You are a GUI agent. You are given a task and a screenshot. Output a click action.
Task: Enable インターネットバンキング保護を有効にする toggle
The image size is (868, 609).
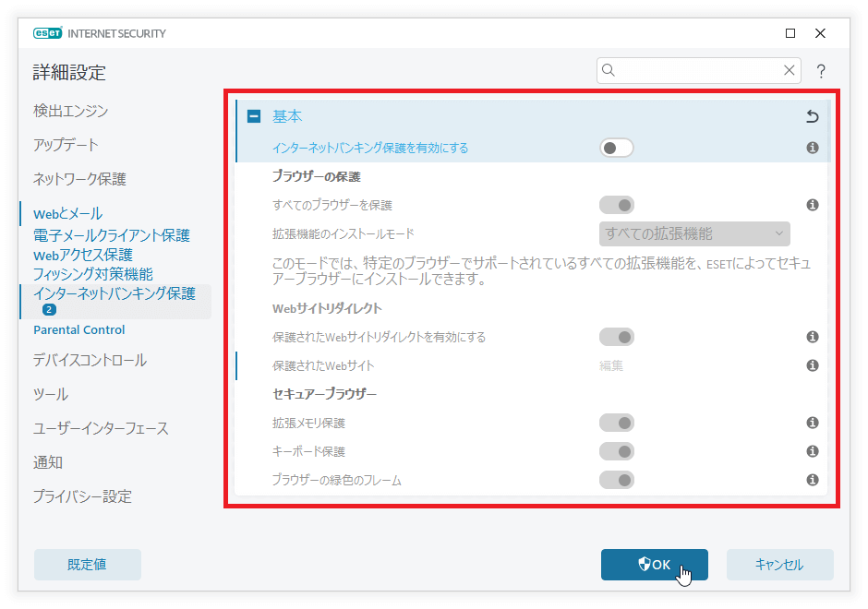pos(617,148)
